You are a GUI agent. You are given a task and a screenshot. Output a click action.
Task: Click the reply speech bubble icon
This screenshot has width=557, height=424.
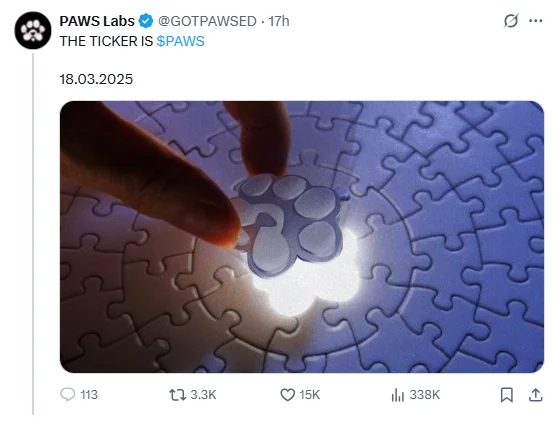click(x=67, y=395)
